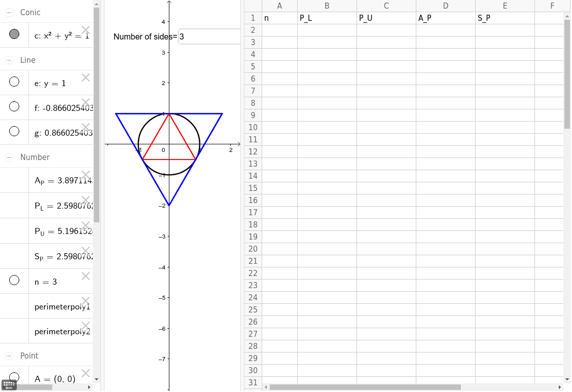Delete n = 3 with its X icon
This screenshot has width=572, height=392.
86,276
